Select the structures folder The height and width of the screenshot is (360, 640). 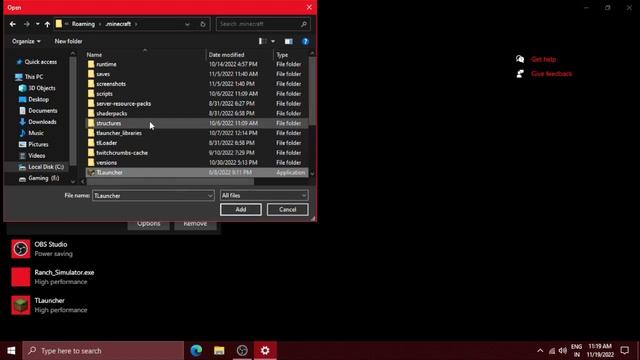pos(197,123)
